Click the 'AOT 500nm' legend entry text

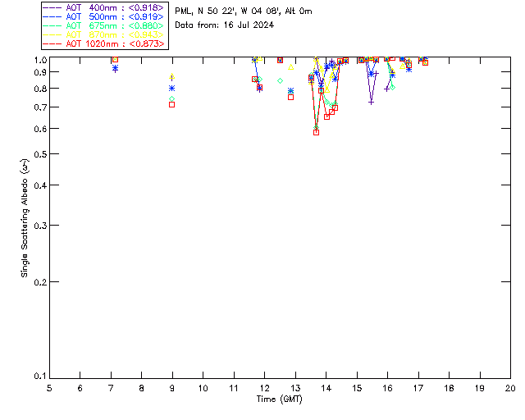coord(115,16)
